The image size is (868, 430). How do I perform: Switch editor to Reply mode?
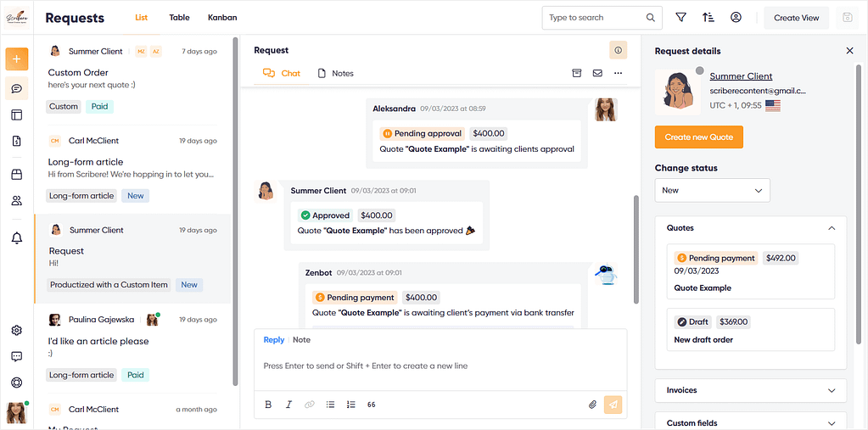tap(273, 340)
